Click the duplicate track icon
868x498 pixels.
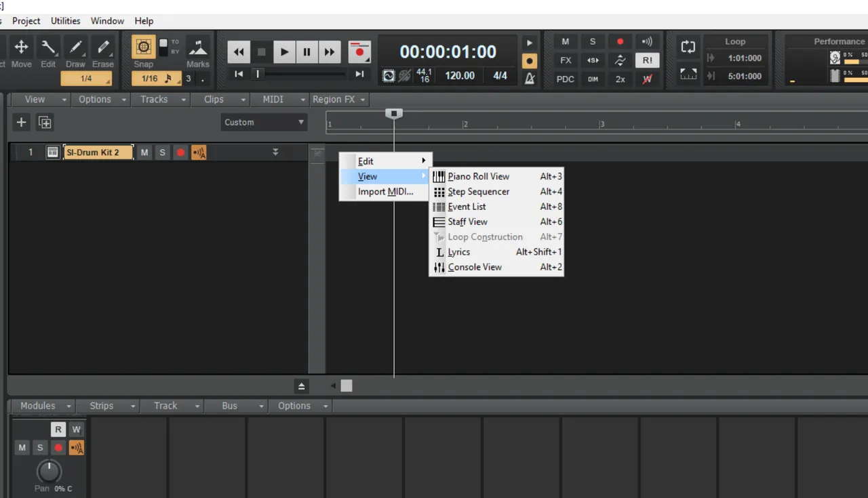pos(45,123)
